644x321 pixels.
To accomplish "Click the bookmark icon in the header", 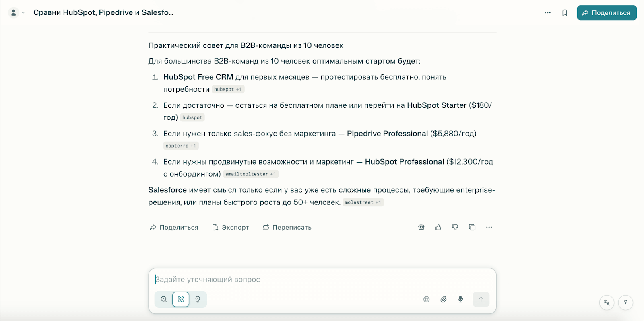I will point(565,13).
